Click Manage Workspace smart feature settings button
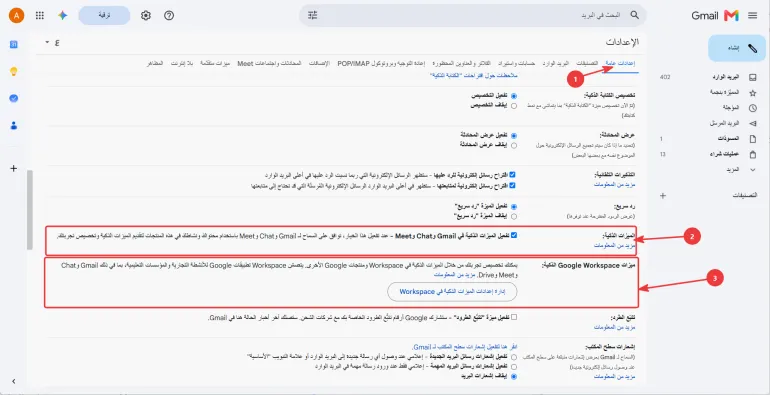The image size is (770, 395). (452, 291)
